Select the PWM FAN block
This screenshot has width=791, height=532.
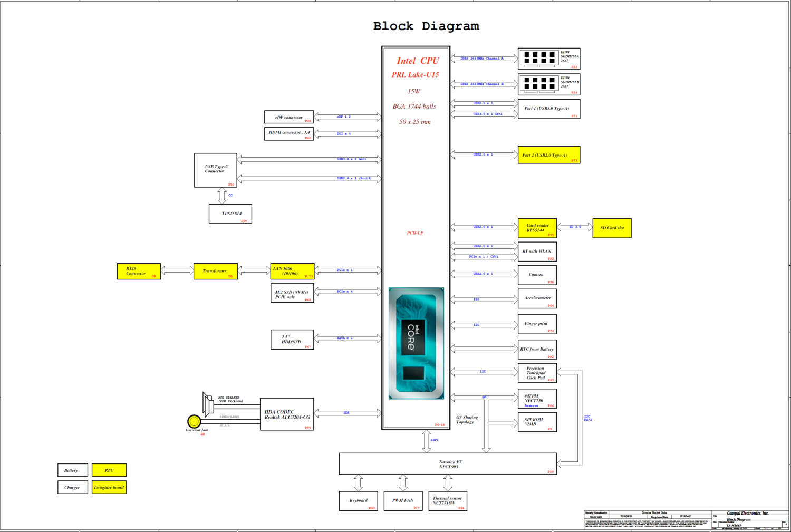(x=403, y=501)
